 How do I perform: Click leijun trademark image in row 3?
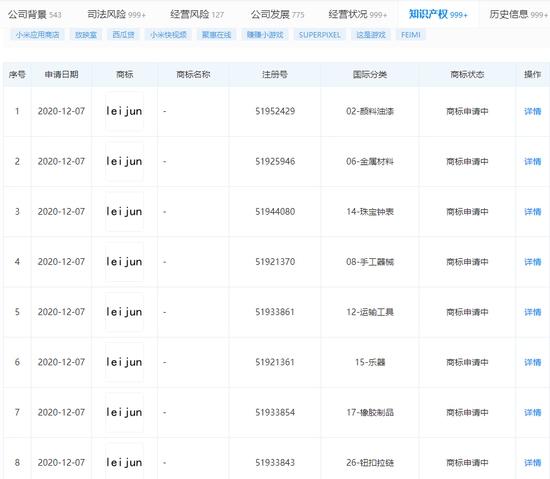point(125,212)
